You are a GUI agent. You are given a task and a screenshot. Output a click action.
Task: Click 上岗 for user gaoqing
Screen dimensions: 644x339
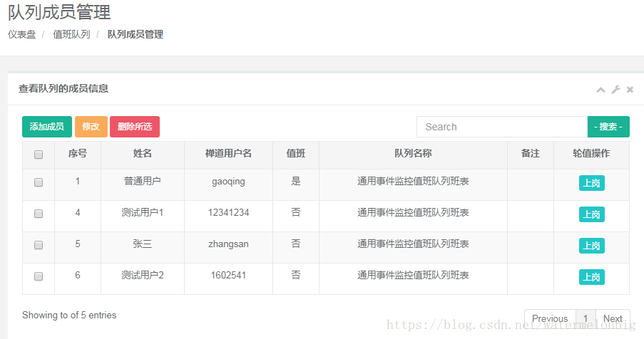(x=591, y=183)
